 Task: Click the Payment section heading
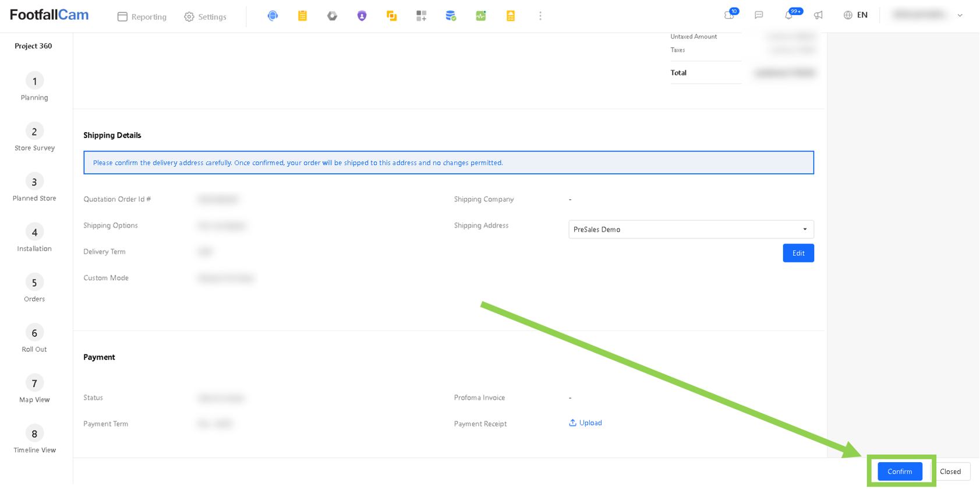click(99, 357)
